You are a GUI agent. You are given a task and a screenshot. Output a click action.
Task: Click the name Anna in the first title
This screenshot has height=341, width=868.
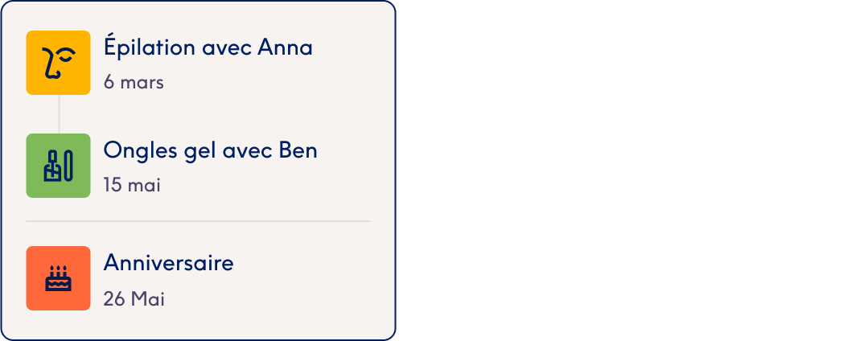[285, 48]
